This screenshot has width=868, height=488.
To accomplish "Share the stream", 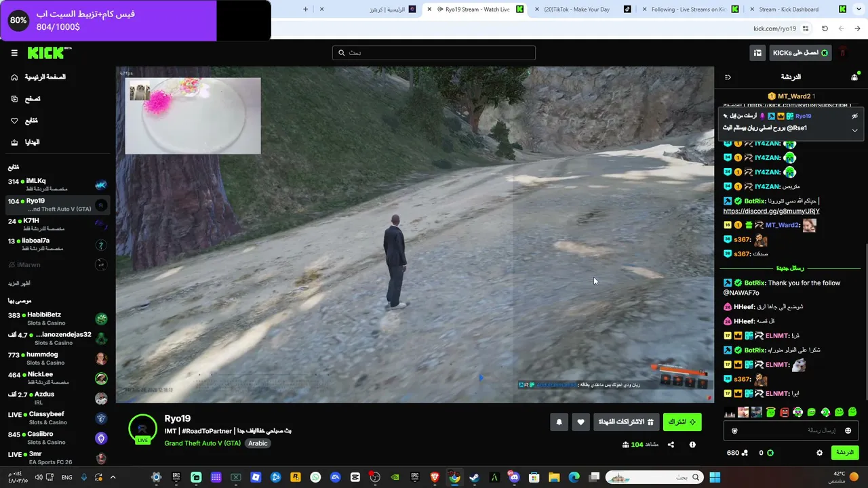I will [671, 445].
